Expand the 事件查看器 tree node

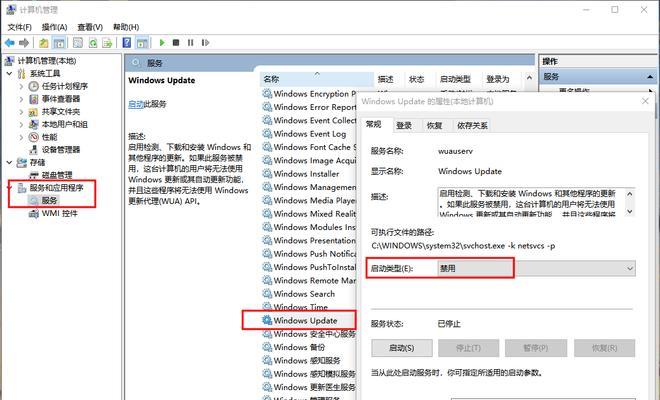21,99
